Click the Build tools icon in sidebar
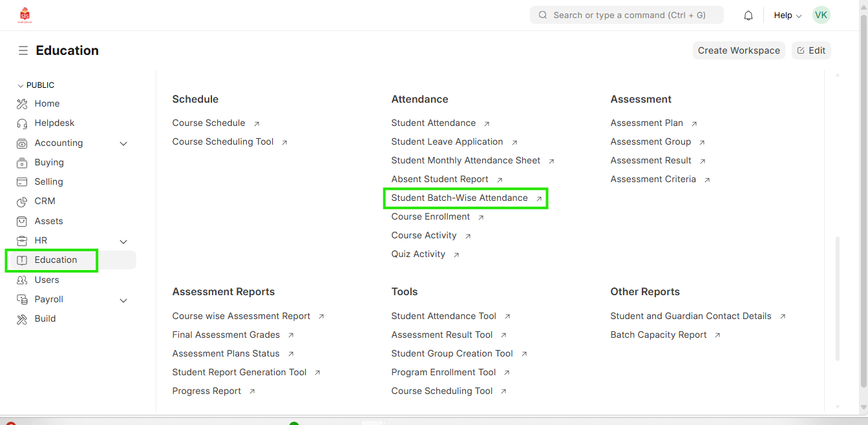Screen dimensions: 868x425 coord(22,319)
